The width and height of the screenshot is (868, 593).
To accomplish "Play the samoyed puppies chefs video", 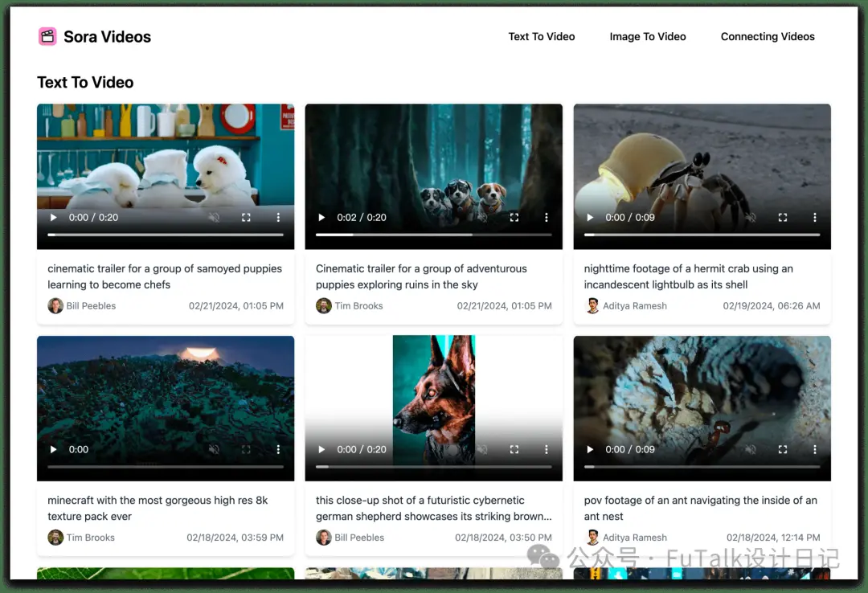I will (53, 218).
